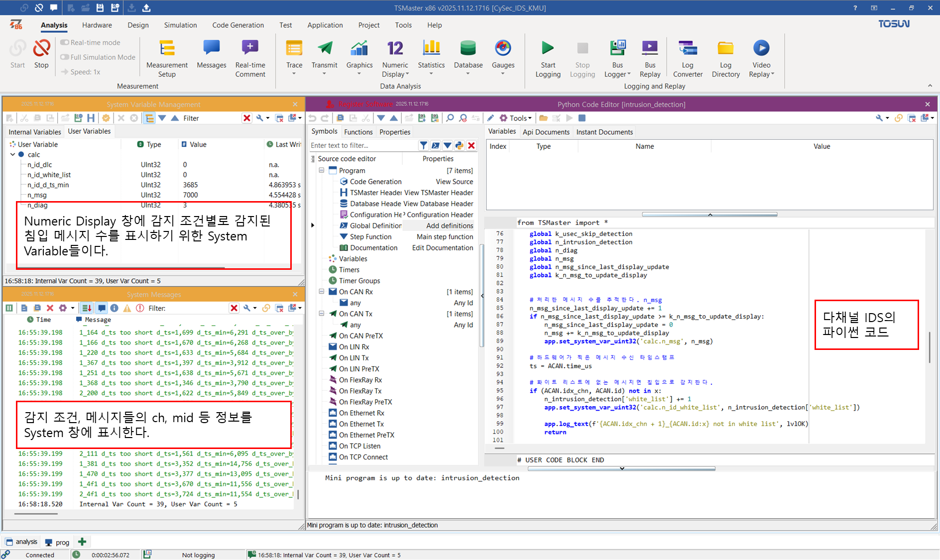Toggle warning-level message filter
Image resolution: width=940 pixels, height=560 pixels.
pos(127,308)
